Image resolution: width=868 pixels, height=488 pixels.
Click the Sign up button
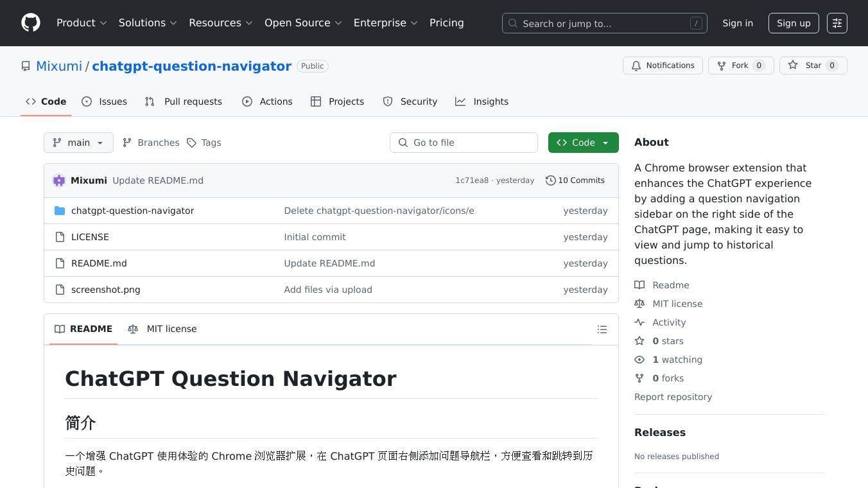(794, 23)
